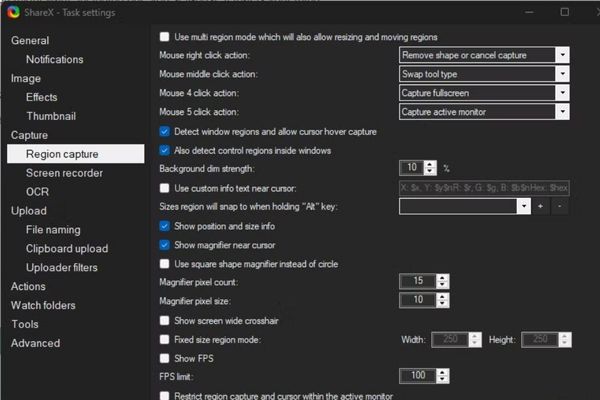Uncheck Show magnifier near cursor

click(x=165, y=245)
